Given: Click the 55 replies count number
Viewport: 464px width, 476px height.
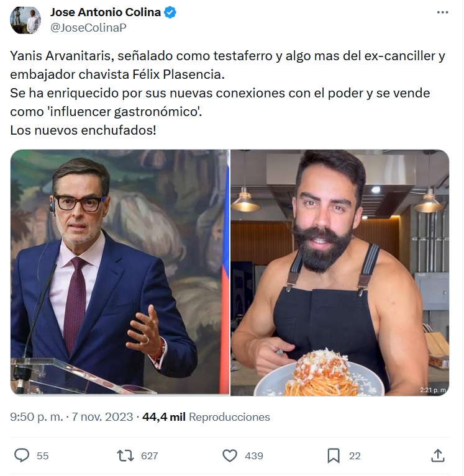Looking at the screenshot, I should [x=42, y=456].
